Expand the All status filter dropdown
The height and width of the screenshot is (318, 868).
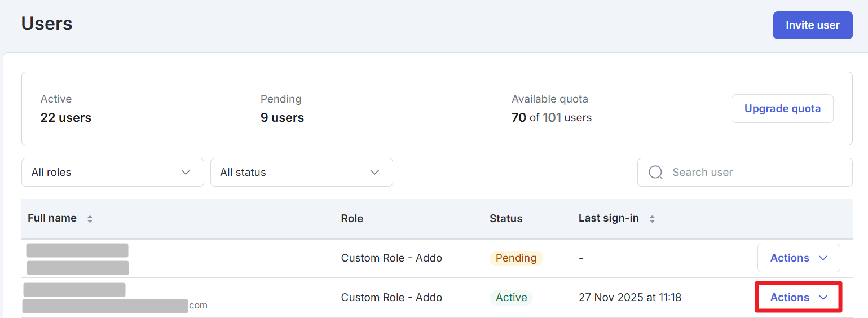coord(301,173)
